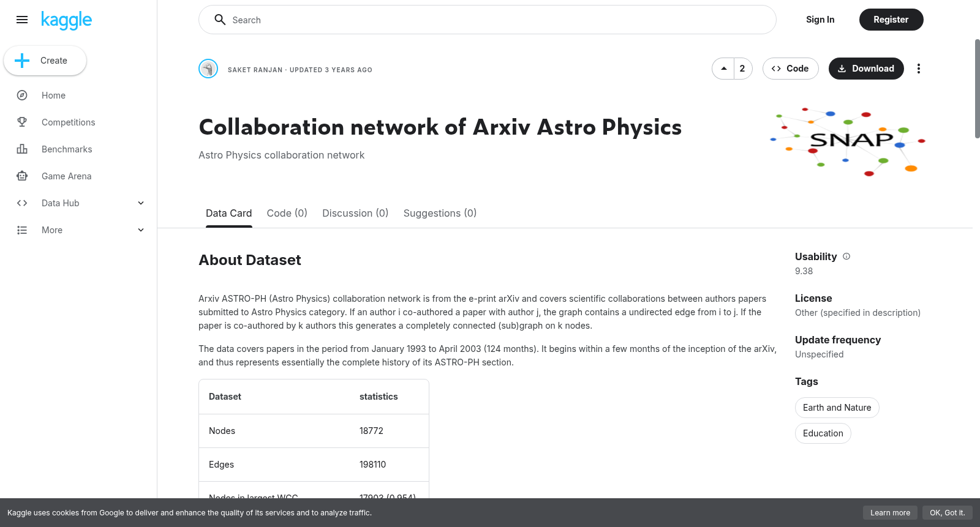980x527 pixels.
Task: Click the page vertical scrollbar
Action: pyautogui.click(x=977, y=89)
